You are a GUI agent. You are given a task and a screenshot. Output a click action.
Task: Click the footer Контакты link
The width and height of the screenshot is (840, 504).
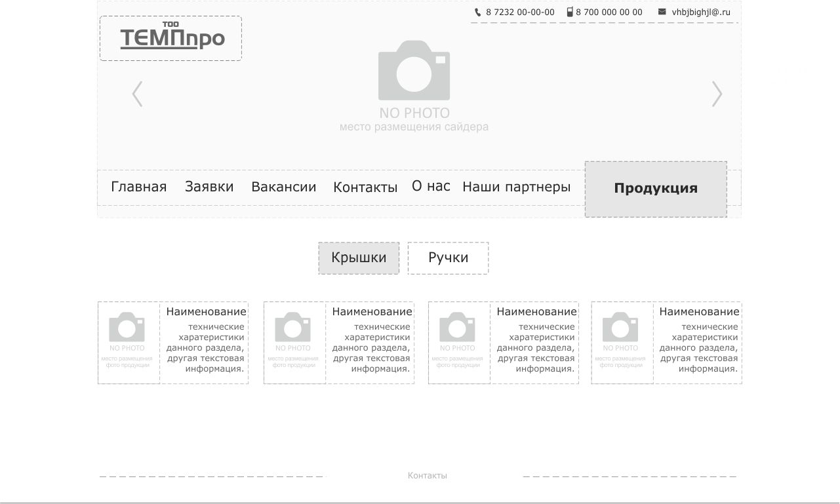click(x=427, y=475)
